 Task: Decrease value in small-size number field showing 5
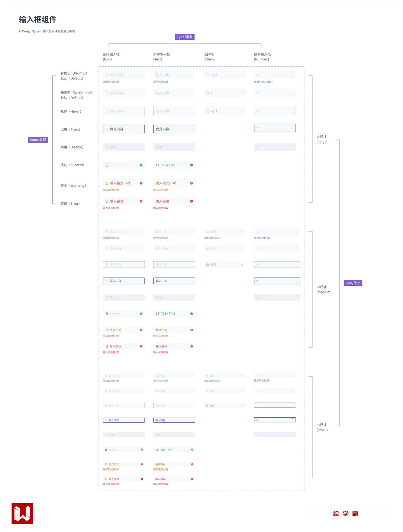[x=293, y=421]
